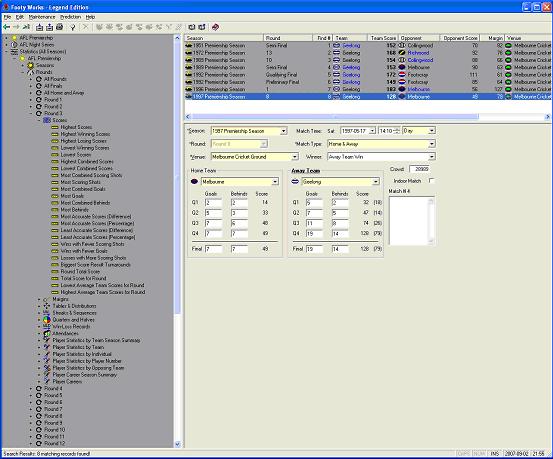Click the Statistics (All Seasons) tree icon
This screenshot has height=459, width=553.
point(14,52)
